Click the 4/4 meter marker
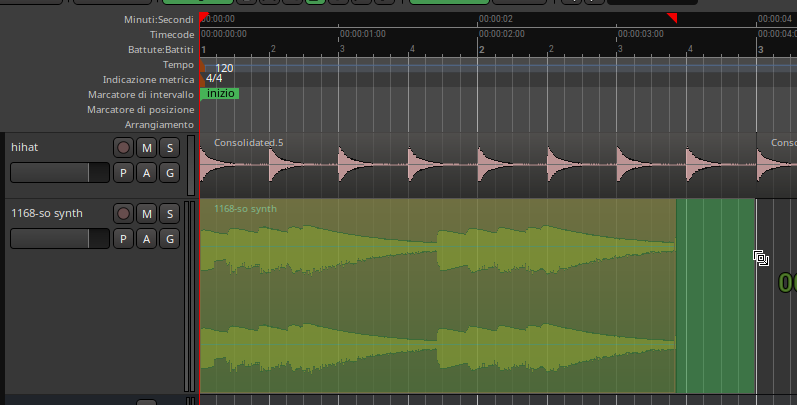This screenshot has width=797, height=405. (214, 78)
